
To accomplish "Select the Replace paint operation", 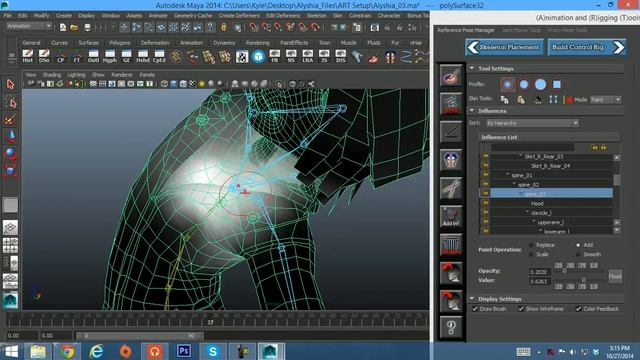I will tap(531, 245).
